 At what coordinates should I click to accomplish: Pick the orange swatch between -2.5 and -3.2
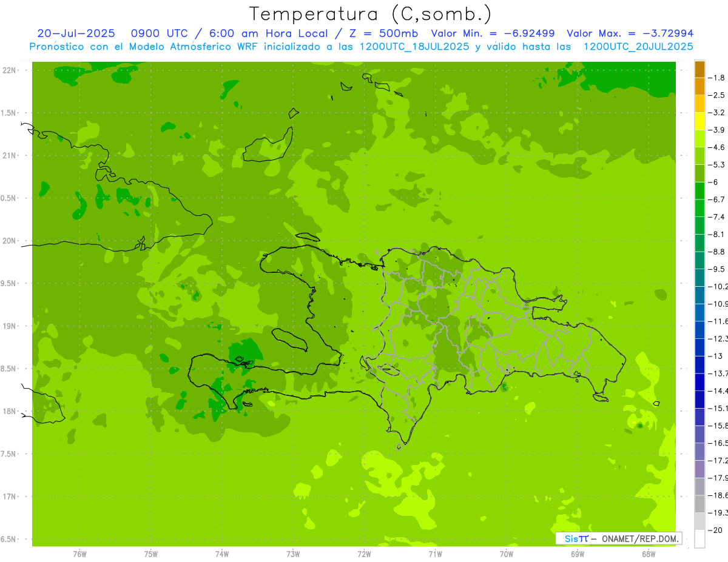(x=699, y=104)
